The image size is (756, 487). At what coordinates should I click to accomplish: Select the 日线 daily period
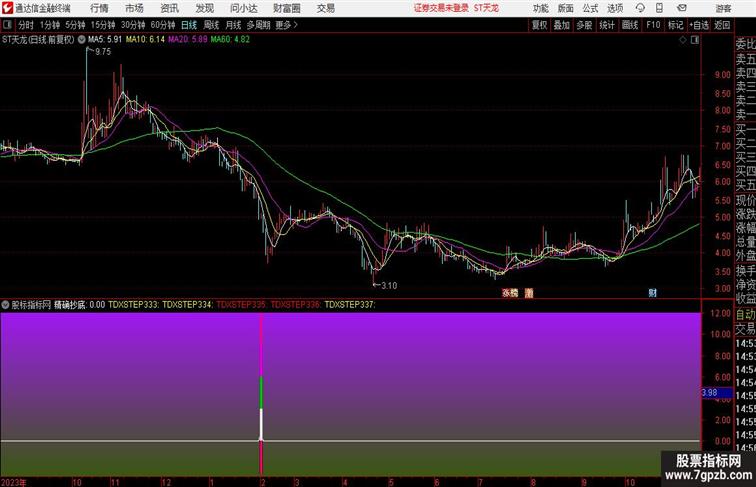tap(189, 25)
